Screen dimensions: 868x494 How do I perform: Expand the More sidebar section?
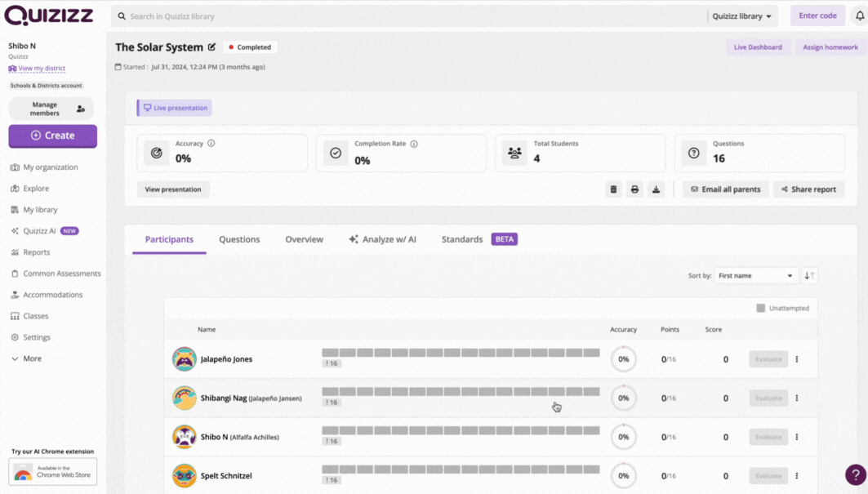[x=26, y=358]
